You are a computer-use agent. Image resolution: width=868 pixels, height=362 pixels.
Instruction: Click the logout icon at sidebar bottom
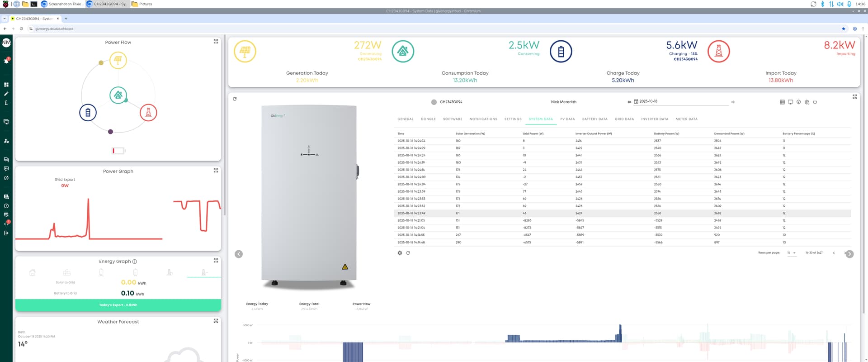pyautogui.click(x=6, y=233)
